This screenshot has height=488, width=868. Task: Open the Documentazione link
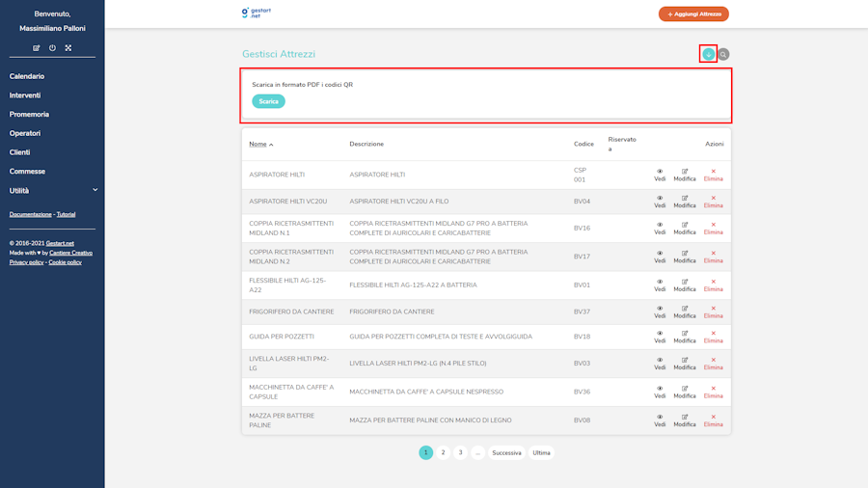[x=31, y=214]
